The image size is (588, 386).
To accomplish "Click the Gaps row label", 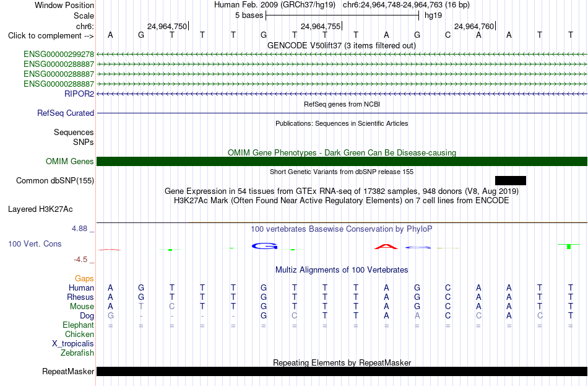I will [84, 279].
